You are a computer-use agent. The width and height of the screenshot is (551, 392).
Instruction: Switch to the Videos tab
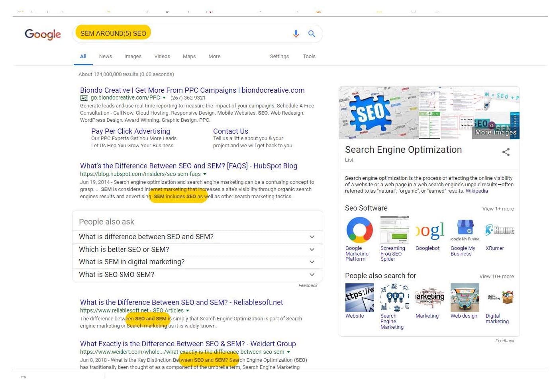(162, 57)
